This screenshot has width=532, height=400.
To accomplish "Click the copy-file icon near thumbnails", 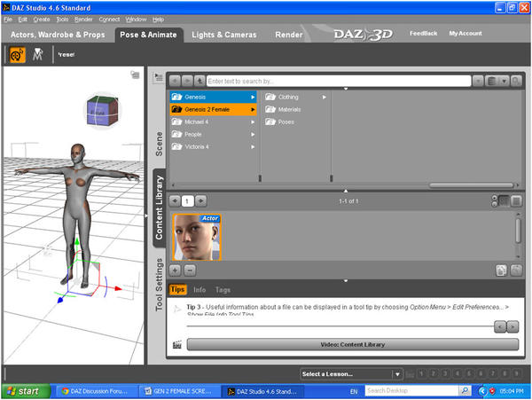I will [x=501, y=271].
